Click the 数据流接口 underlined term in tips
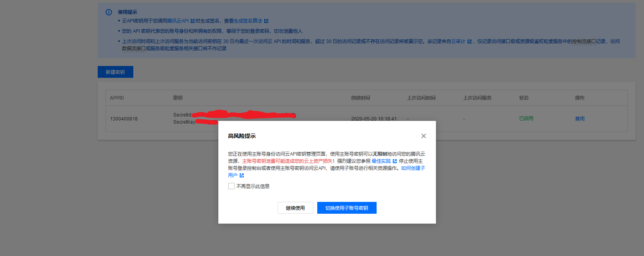This screenshot has width=644, height=256. coord(134,49)
